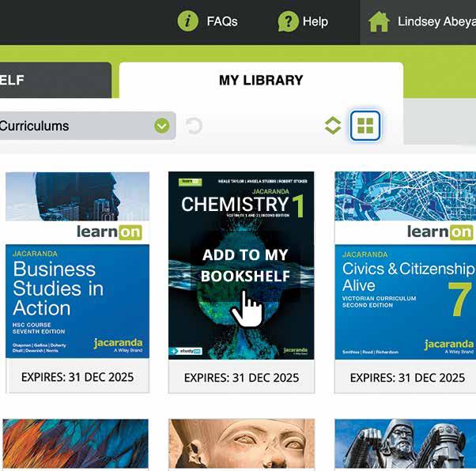
Task: Click learnON logo on Civics cover
Action: coord(440,232)
